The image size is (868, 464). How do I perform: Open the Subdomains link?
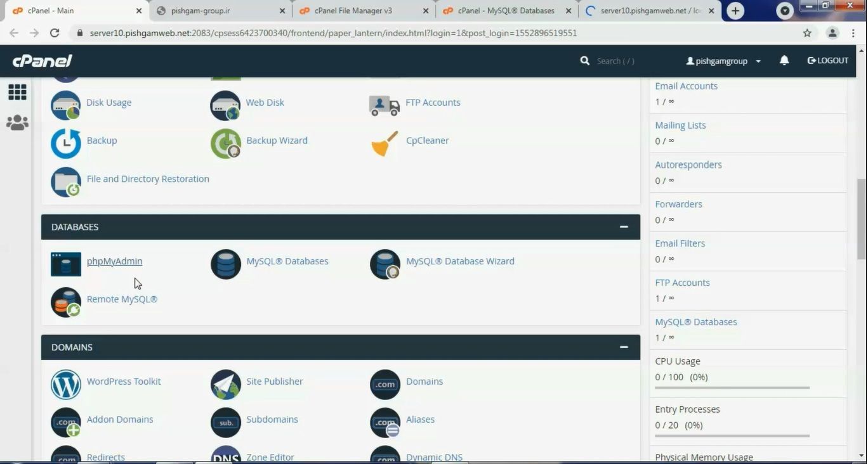pyautogui.click(x=272, y=420)
